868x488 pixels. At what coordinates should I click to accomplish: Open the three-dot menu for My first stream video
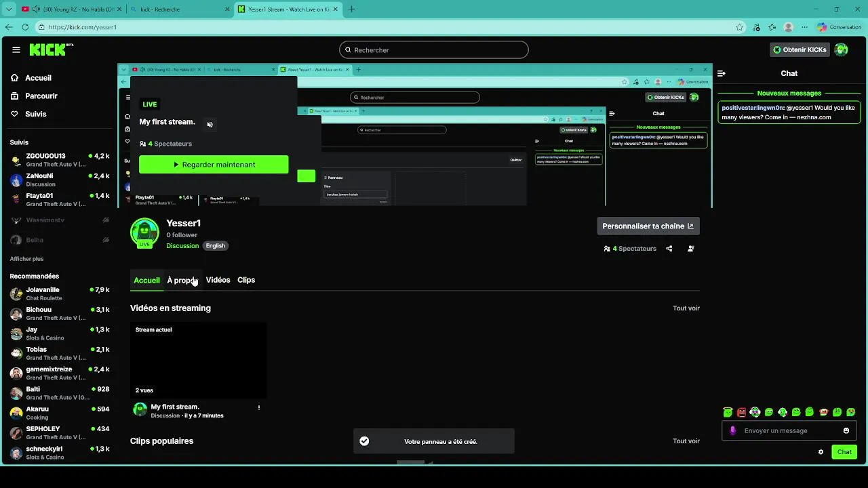pyautogui.click(x=258, y=408)
